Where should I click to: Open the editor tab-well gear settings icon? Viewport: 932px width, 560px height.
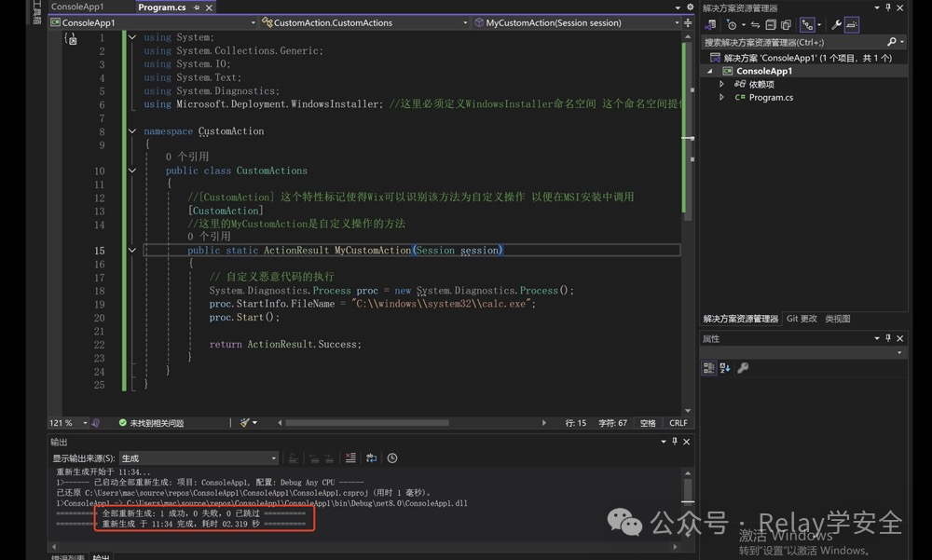pos(690,7)
